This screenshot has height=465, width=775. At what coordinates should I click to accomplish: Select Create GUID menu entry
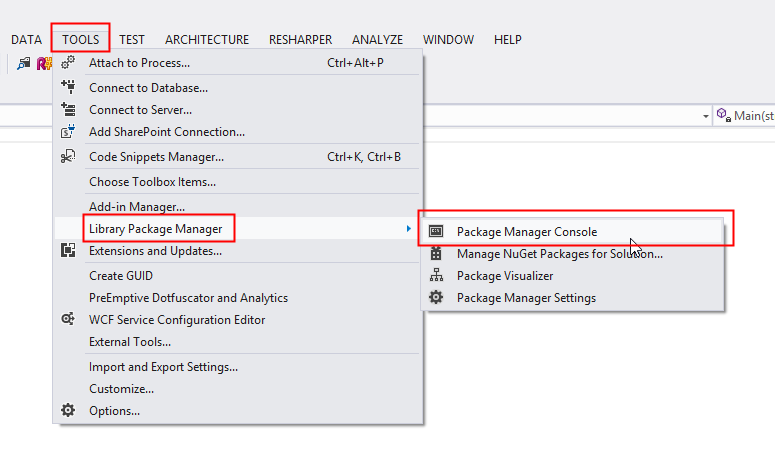point(121,275)
